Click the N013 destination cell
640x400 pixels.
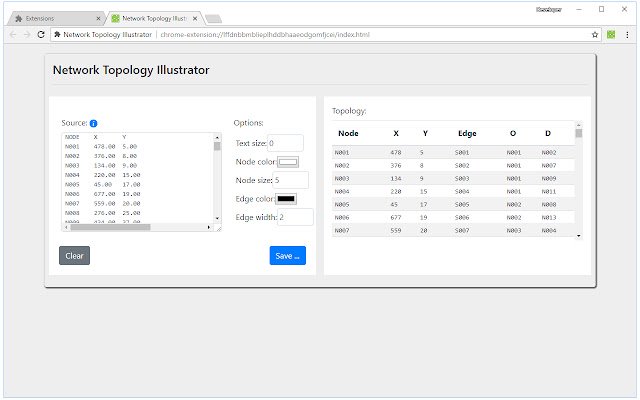coord(549,218)
